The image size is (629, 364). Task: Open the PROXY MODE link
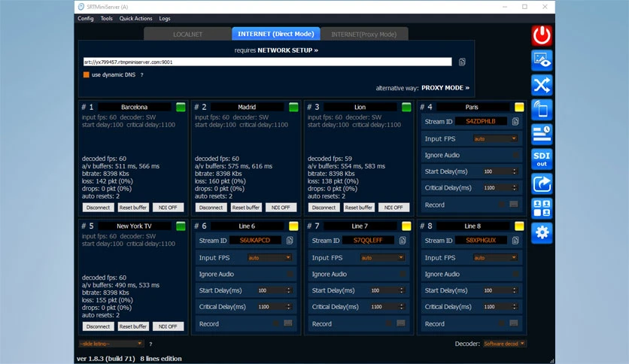[445, 88]
